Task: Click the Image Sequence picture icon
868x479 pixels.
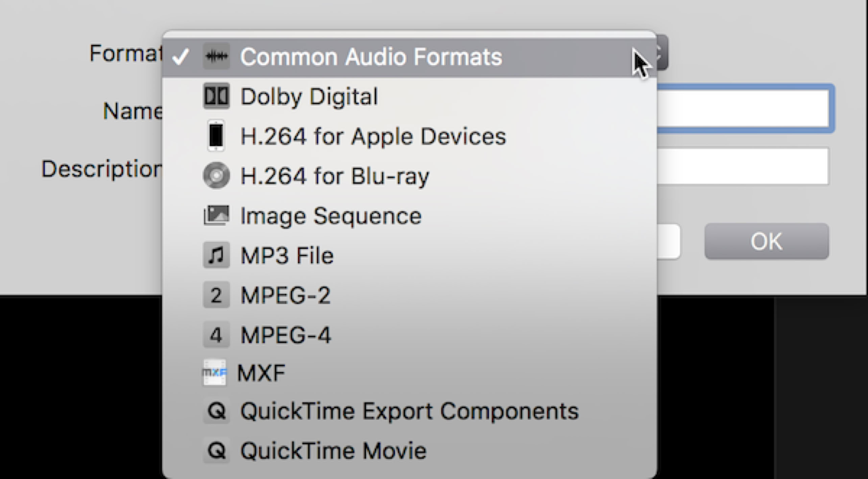Action: tap(216, 215)
